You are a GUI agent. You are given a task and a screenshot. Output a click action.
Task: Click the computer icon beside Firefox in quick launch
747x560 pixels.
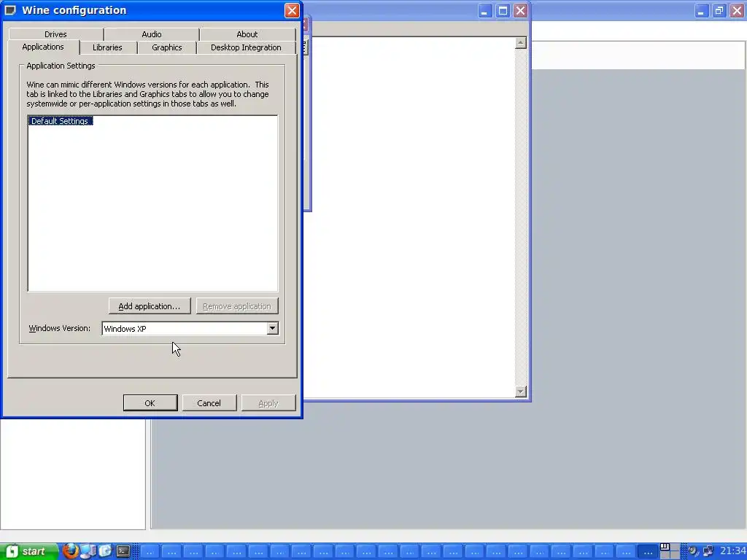pyautogui.click(x=88, y=551)
